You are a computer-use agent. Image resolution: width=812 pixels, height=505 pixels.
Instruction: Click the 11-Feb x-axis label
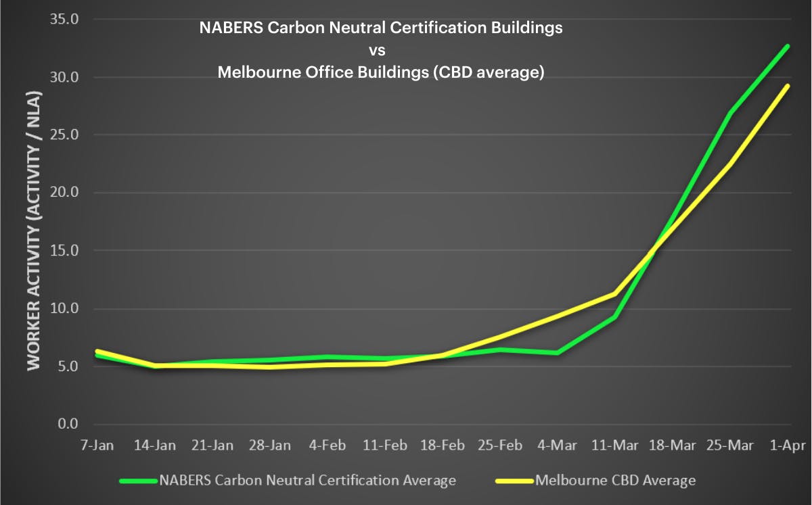tap(386, 446)
